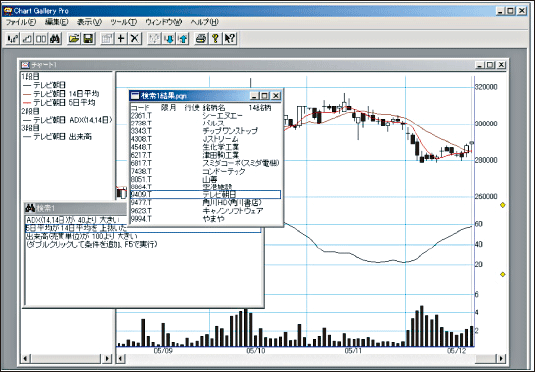This screenshot has width=535, height=372.
Task: Save using the floppy disk icon
Action: pyautogui.click(x=88, y=39)
